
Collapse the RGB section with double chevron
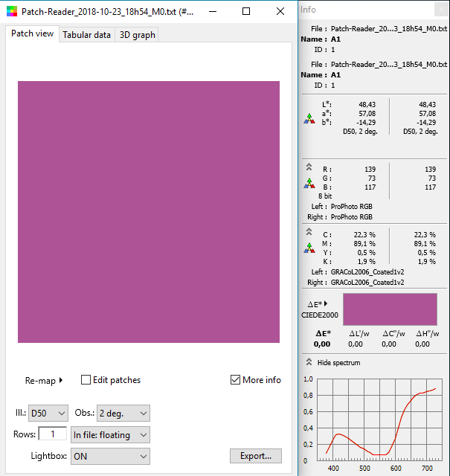[309, 167]
